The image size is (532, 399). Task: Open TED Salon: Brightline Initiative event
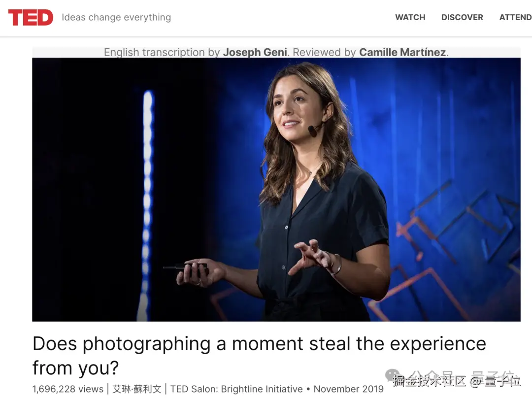click(236, 389)
